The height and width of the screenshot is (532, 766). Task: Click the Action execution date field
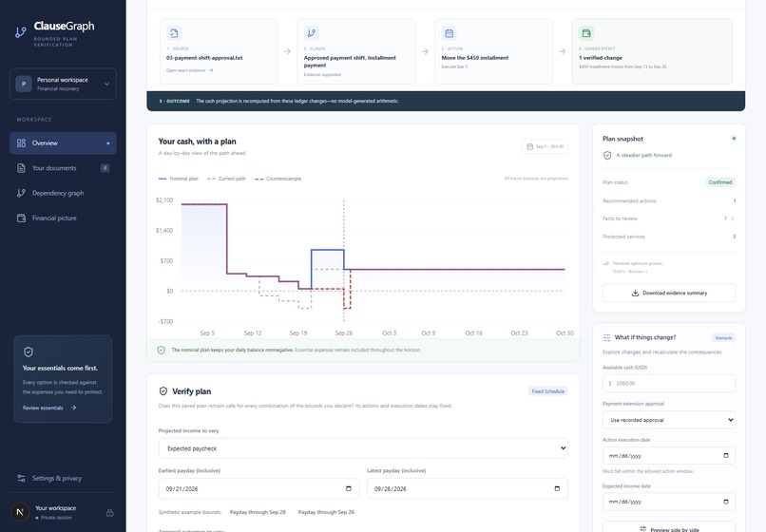coord(669,456)
